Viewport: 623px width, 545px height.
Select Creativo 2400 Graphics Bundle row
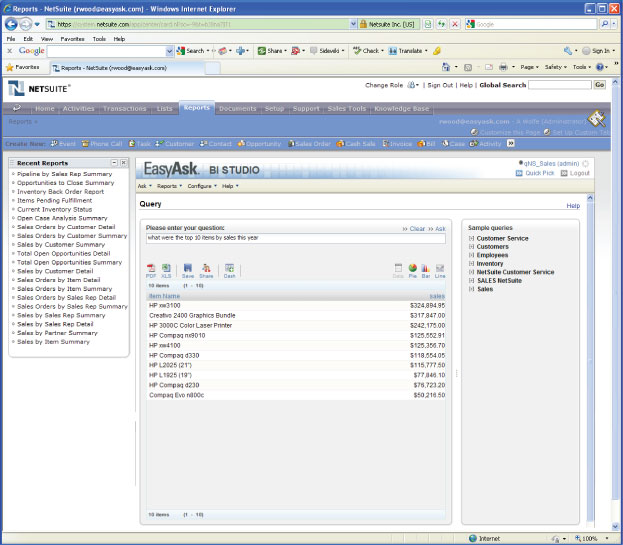[296, 315]
